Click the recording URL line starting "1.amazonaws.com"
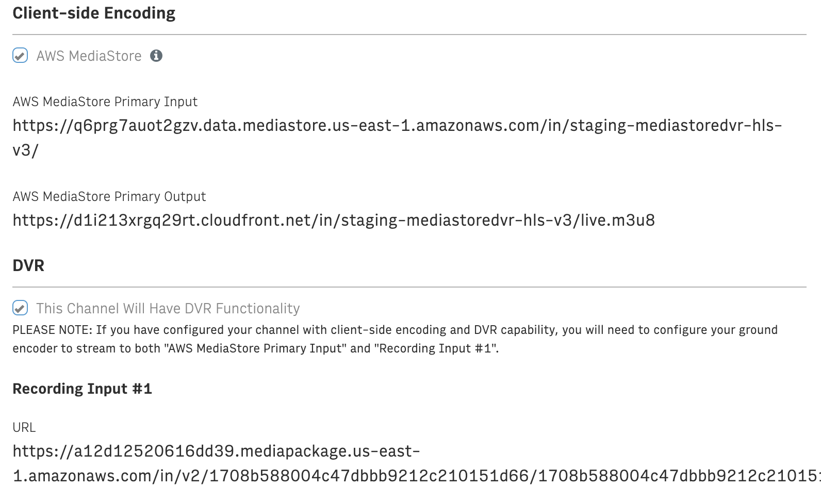The width and height of the screenshot is (821, 504). 417,476
